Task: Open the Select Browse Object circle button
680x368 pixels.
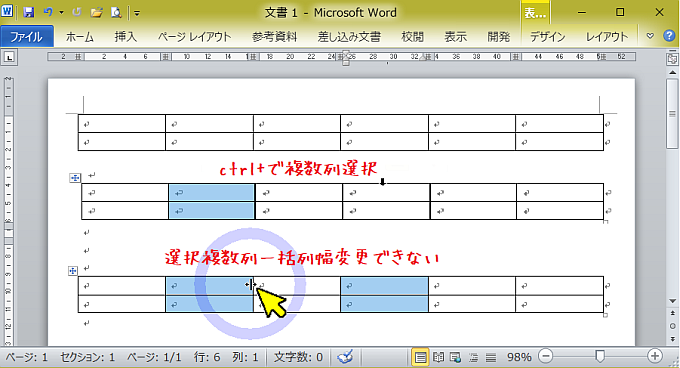Action: click(672, 326)
